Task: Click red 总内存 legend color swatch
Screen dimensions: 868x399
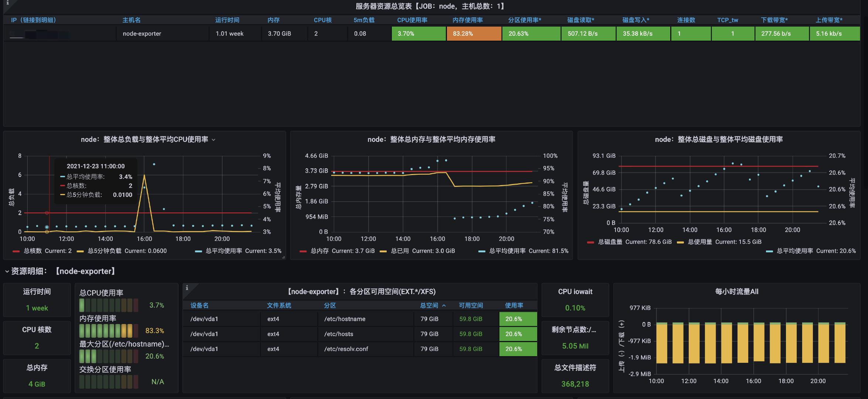Action: (303, 251)
